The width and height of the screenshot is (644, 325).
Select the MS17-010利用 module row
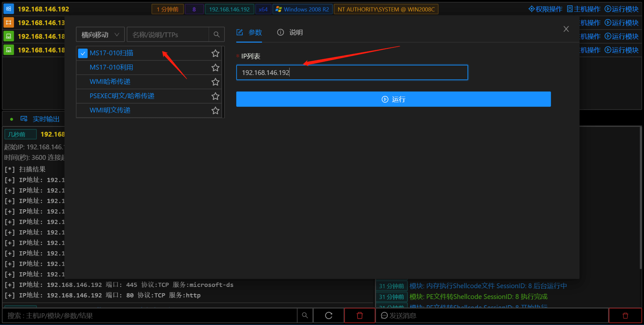pyautogui.click(x=149, y=67)
